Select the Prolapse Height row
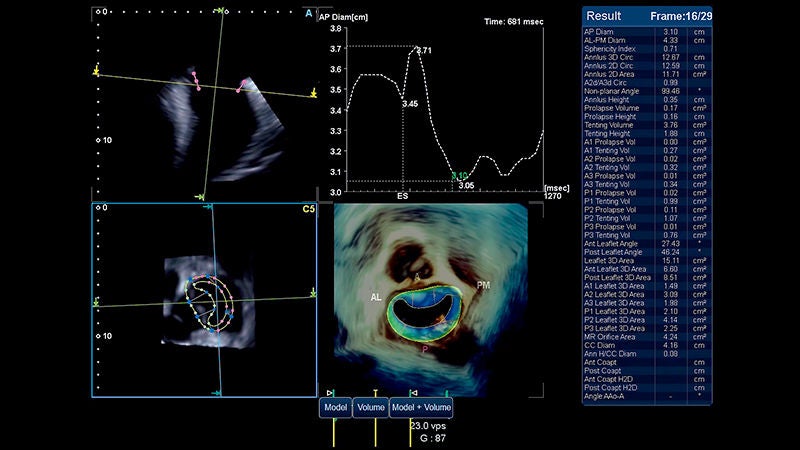Viewport: 800px width, 450px height. (x=647, y=116)
